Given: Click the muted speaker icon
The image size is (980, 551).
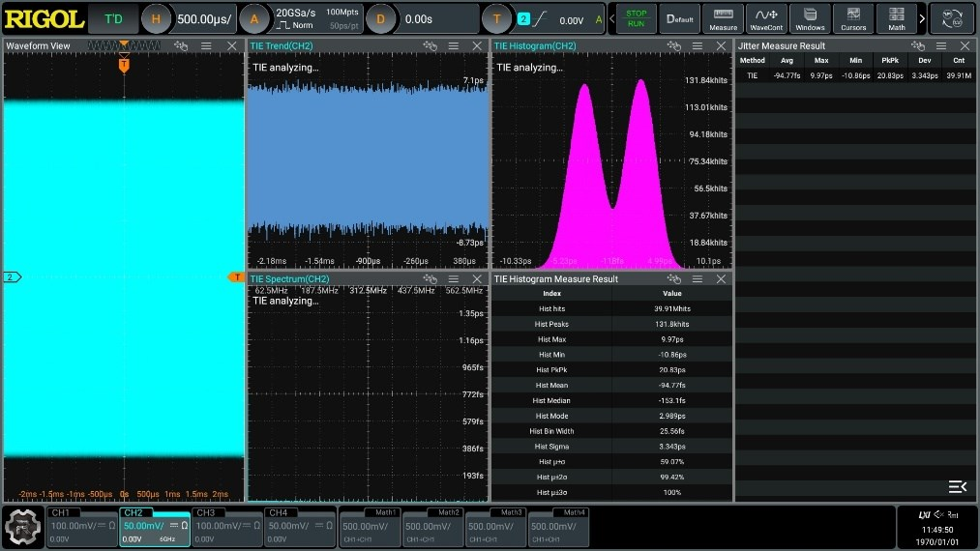Looking at the screenshot, I should [x=938, y=515].
